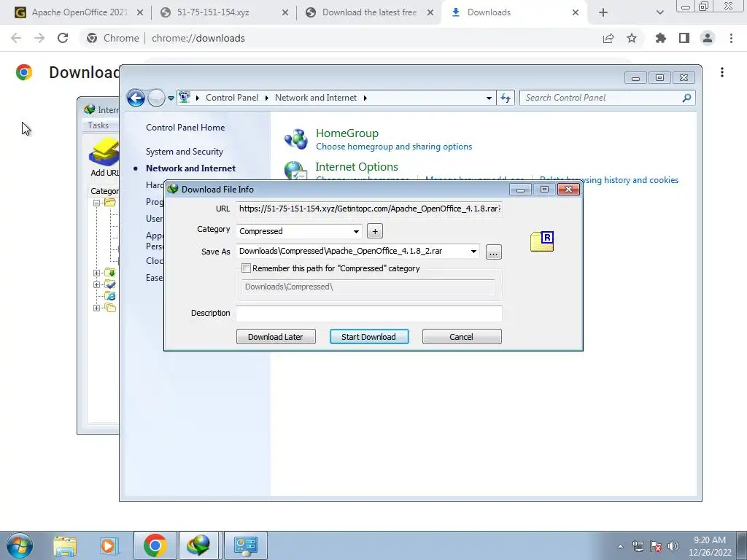Open recent pages dropdown in Control Panel
Image resolution: width=747 pixels, height=560 pixels.
(171, 98)
